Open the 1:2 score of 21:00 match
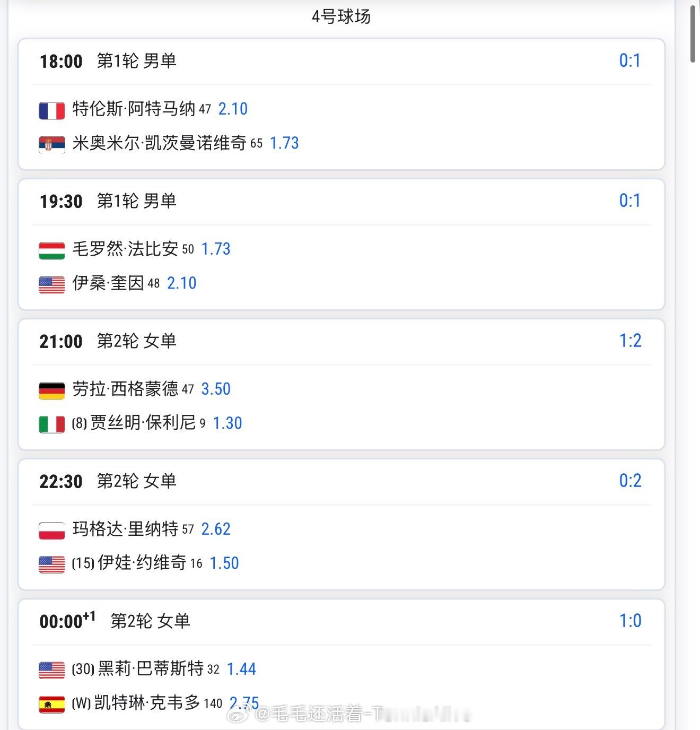Viewport: 700px width, 730px height. (630, 341)
